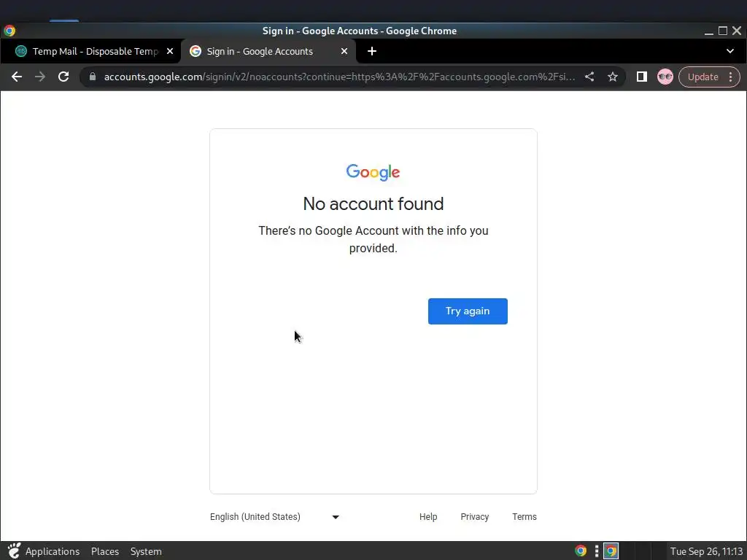Click the Google logo
The width and height of the screenshot is (747, 560).
[x=373, y=172]
